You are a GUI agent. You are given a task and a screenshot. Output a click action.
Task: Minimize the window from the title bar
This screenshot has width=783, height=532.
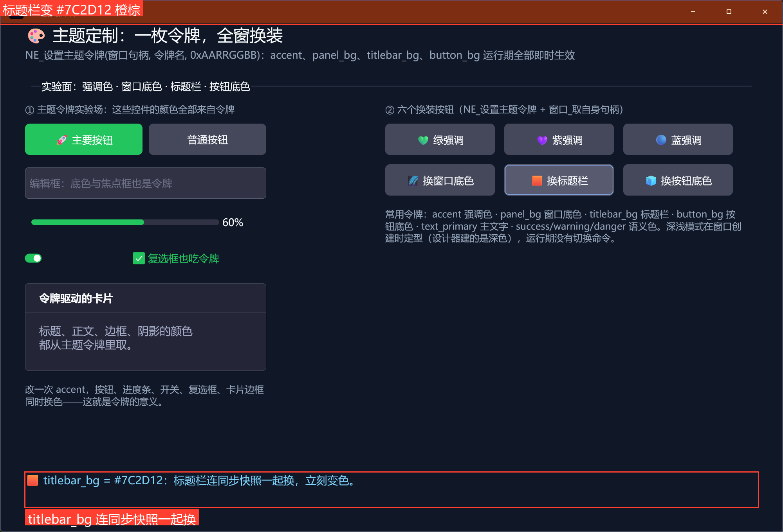point(693,12)
